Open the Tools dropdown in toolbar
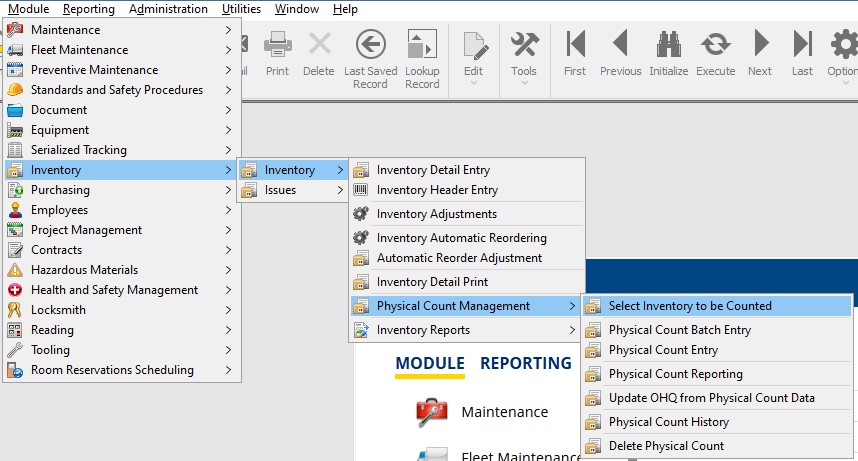This screenshot has height=461, width=858. [x=524, y=56]
